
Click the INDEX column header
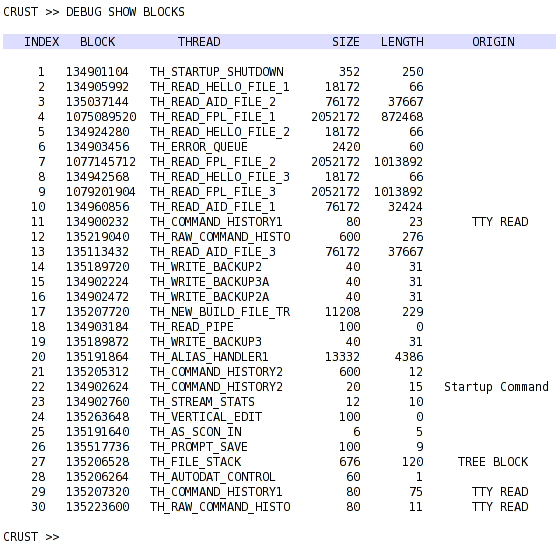41,42
